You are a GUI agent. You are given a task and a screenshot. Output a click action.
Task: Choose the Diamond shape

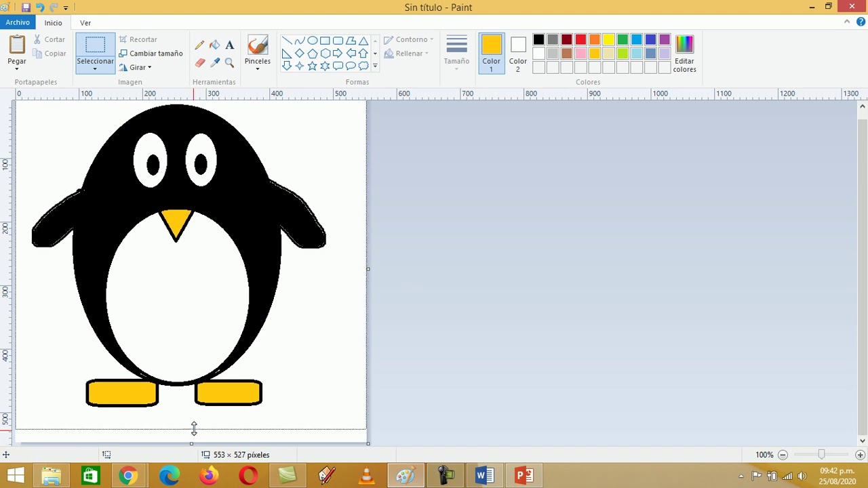click(299, 54)
